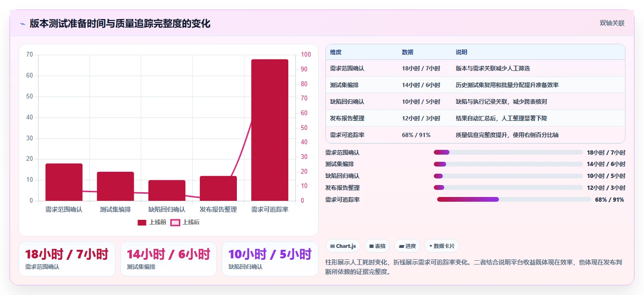This screenshot has height=295, width=644.
Task: Toggle the 上线后 legend item
Action: 185,222
